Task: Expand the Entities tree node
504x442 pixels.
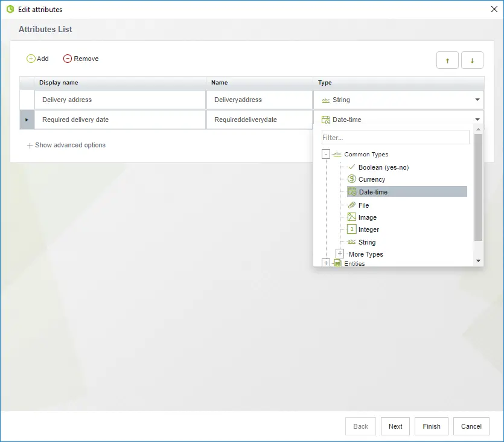Action: (325, 263)
